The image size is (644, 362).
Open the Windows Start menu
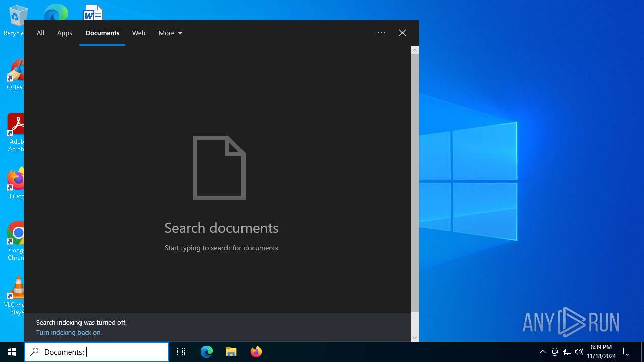pyautogui.click(x=12, y=352)
